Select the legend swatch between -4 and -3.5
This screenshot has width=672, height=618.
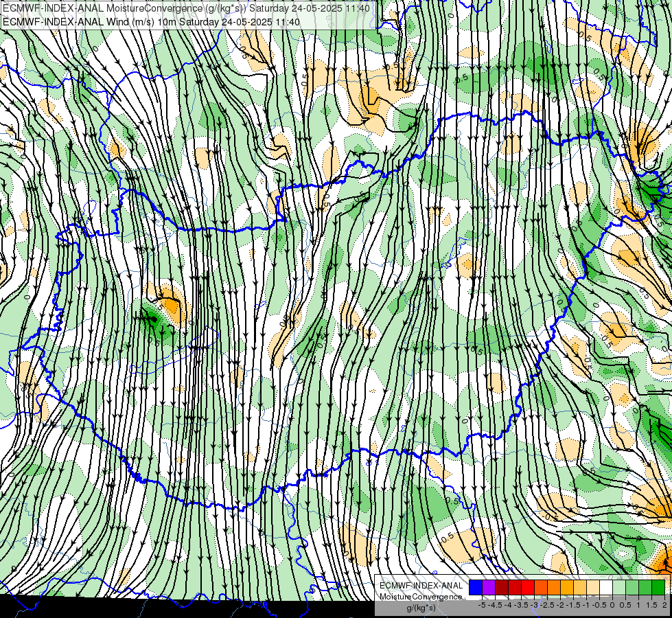(x=515, y=588)
